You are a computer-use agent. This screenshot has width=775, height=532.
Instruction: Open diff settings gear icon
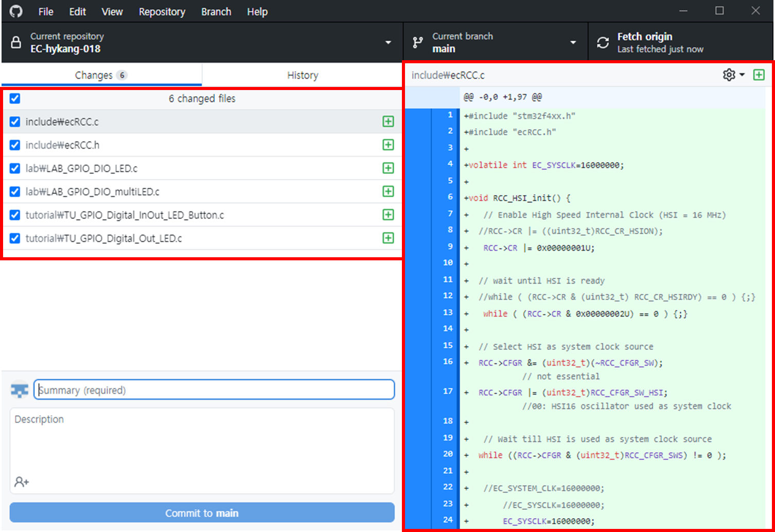[729, 75]
